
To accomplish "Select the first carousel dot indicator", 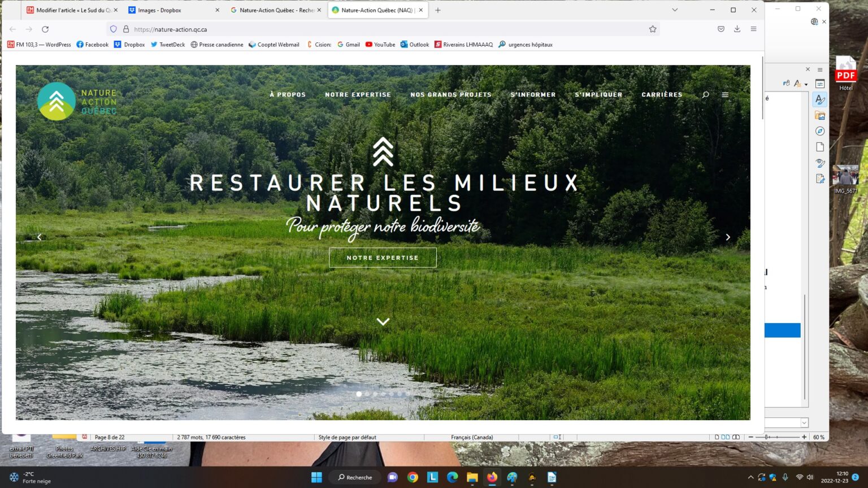I will click(359, 394).
